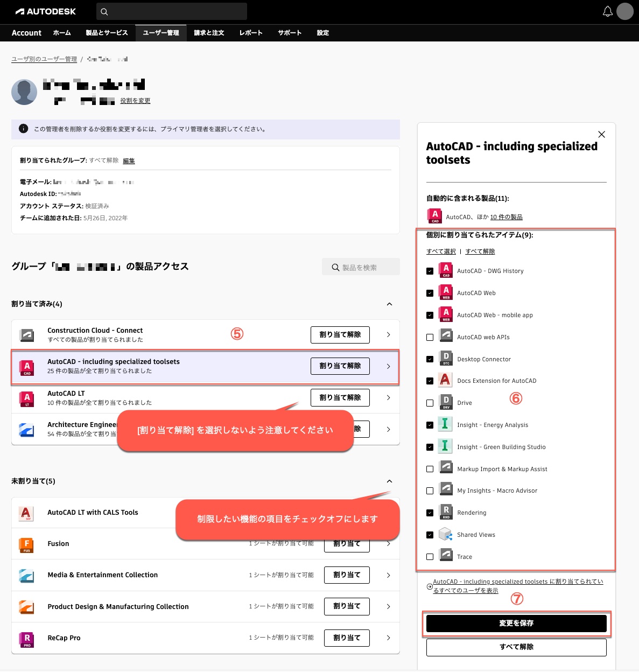Expand the AutoCAD LT row chevron
The height and width of the screenshot is (672, 639).
click(x=388, y=397)
